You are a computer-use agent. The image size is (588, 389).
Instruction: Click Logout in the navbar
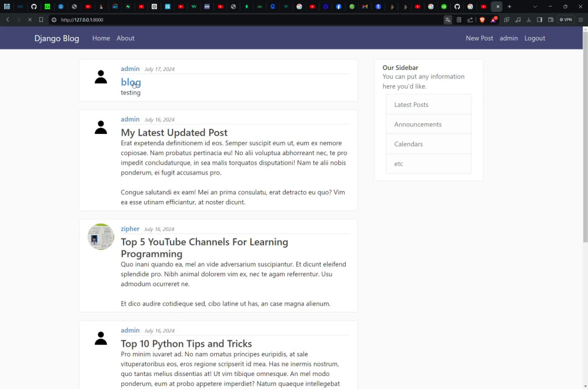534,38
